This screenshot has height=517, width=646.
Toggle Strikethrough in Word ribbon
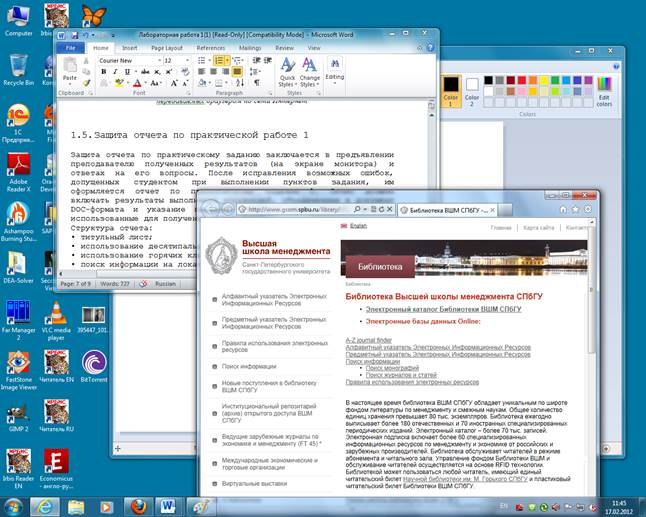click(145, 72)
